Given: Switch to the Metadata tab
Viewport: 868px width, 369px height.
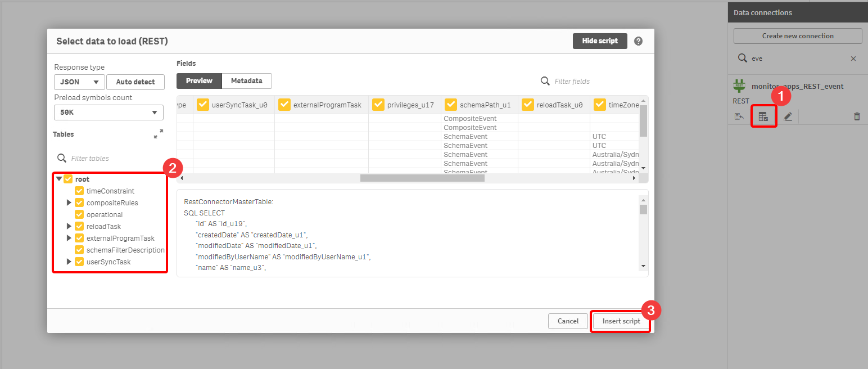Looking at the screenshot, I should 247,80.
